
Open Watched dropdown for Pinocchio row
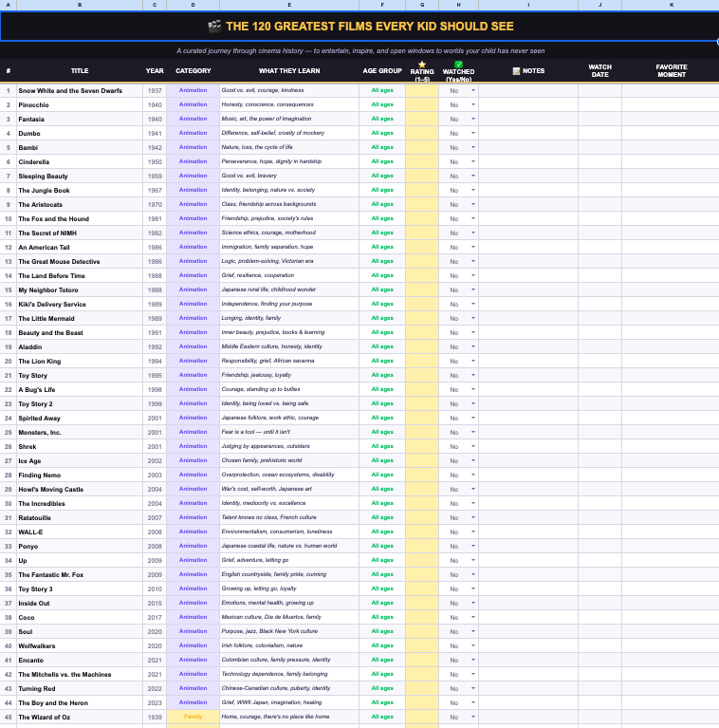click(473, 105)
